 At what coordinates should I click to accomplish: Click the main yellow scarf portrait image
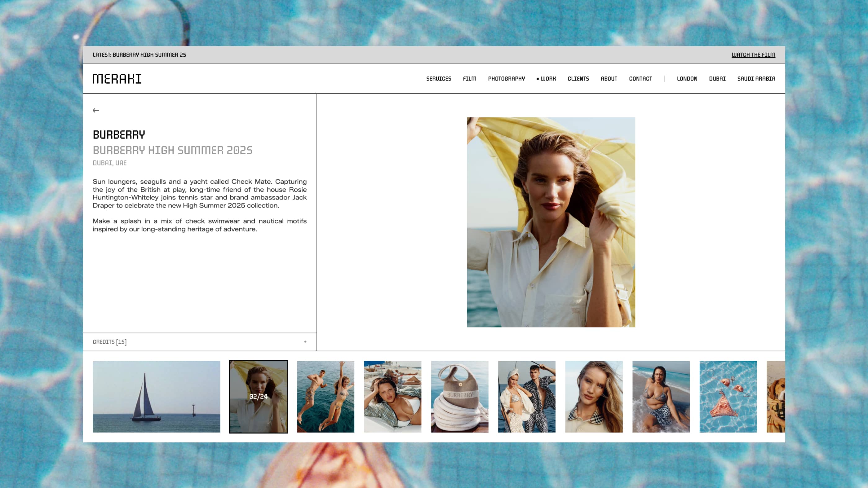[x=551, y=222]
